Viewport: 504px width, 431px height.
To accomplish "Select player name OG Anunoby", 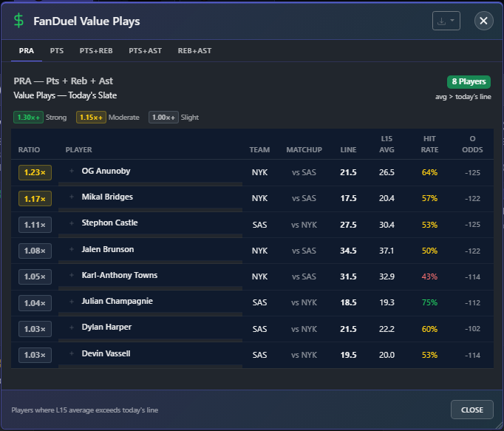I will 106,171.
